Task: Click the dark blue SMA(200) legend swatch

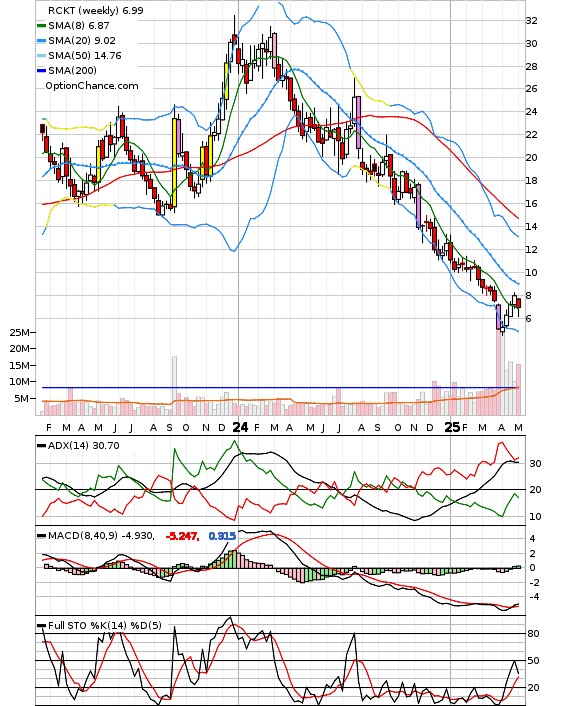Action: (x=41, y=71)
